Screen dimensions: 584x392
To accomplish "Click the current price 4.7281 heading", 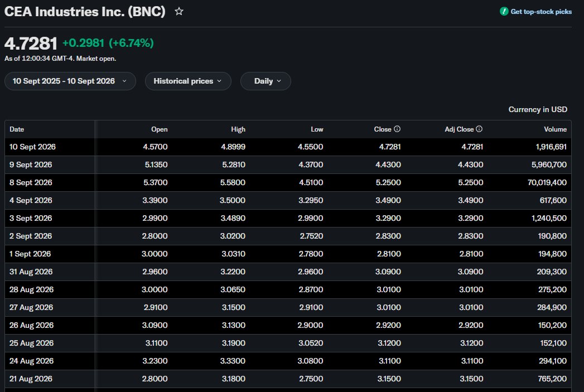I will (31, 43).
